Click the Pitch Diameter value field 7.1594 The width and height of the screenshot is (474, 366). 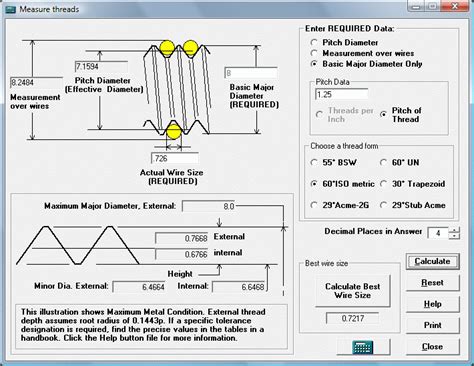pyautogui.click(x=101, y=66)
